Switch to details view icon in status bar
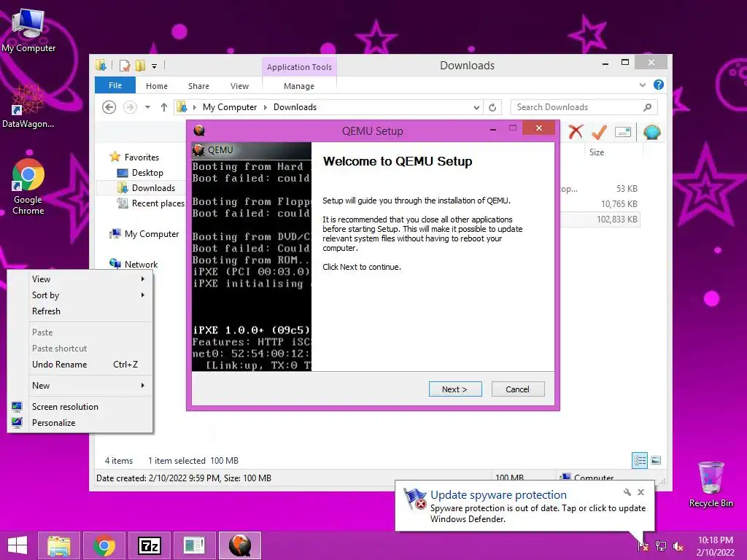The image size is (747, 560). (x=640, y=460)
